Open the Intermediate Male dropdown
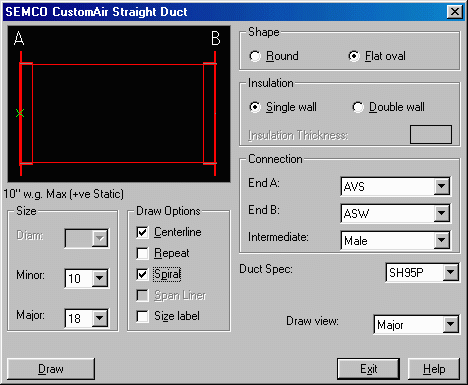This screenshot has height=385, width=468. (x=441, y=240)
